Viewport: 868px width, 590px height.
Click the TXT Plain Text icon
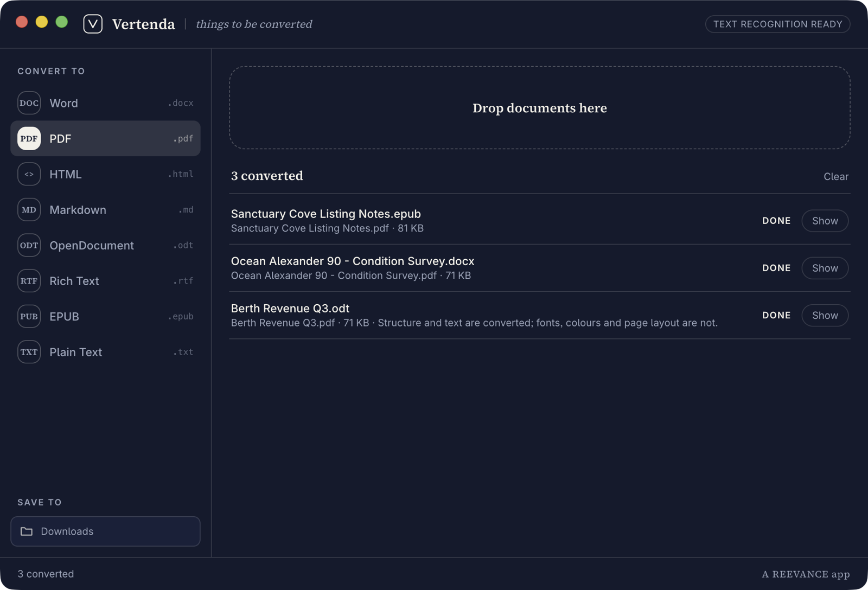click(29, 352)
